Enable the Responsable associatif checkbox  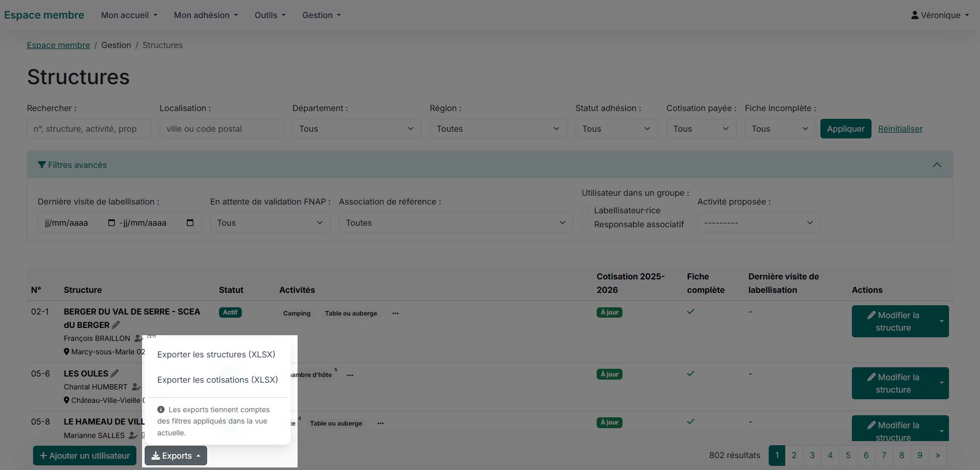coord(586,224)
